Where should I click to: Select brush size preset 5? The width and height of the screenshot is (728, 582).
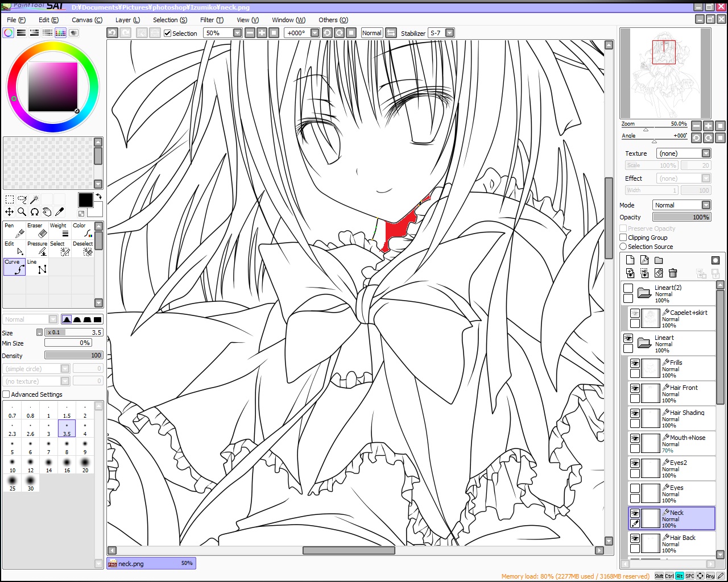tap(12, 446)
